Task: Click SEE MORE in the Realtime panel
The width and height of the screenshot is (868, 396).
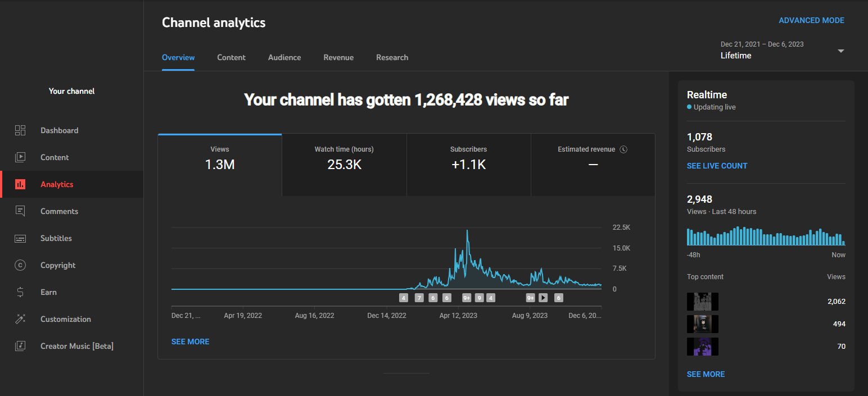Action: [706, 374]
